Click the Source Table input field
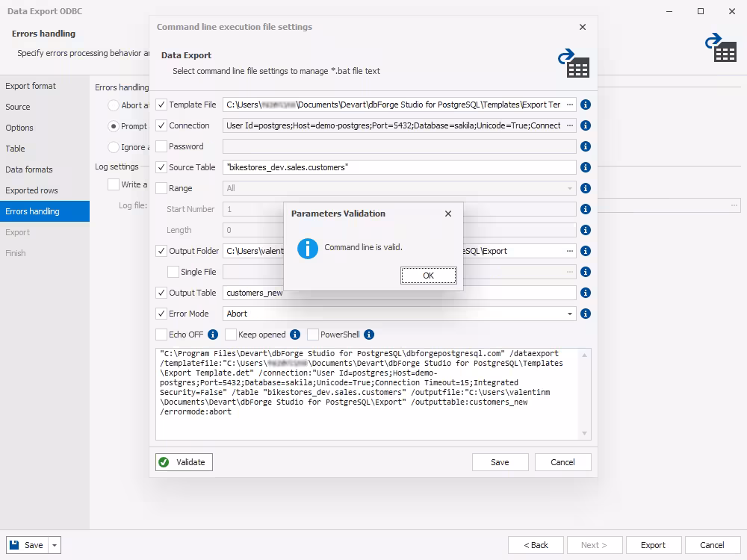This screenshot has height=560, width=747. pyautogui.click(x=399, y=167)
